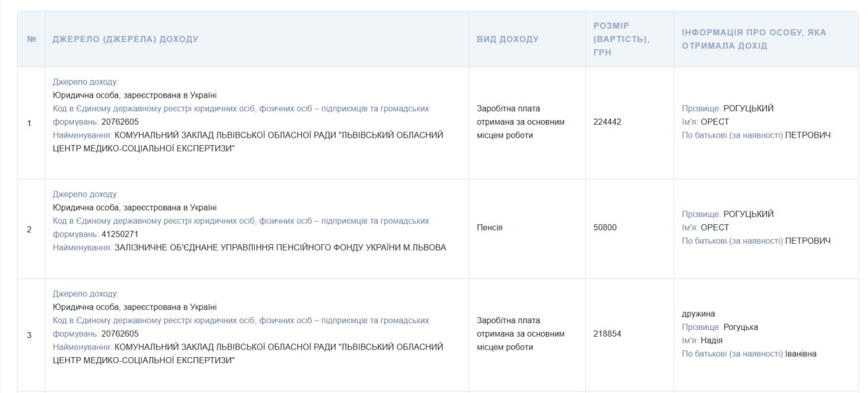This screenshot has height=393, width=868.
Task: Click the income amount 224442
Action: tap(607, 122)
